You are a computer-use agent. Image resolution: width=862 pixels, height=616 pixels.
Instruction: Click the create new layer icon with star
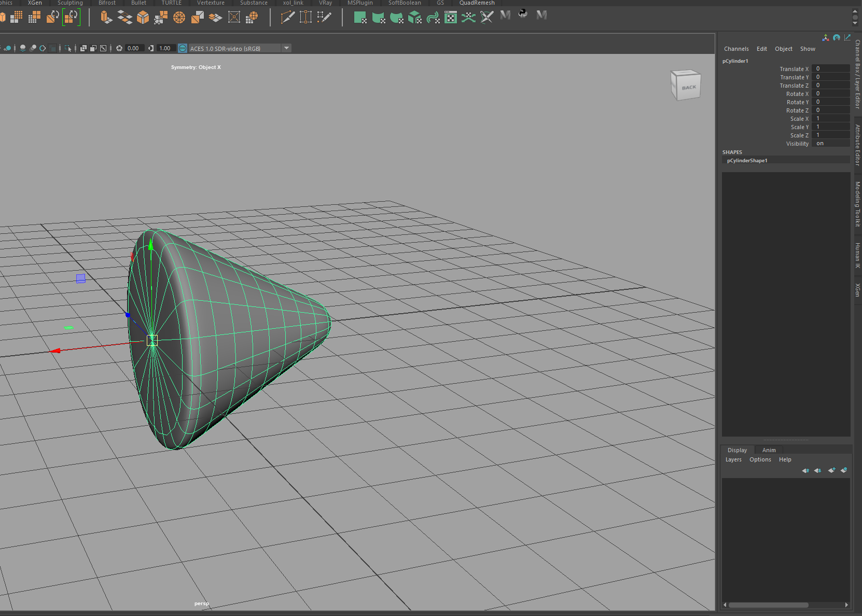(831, 470)
